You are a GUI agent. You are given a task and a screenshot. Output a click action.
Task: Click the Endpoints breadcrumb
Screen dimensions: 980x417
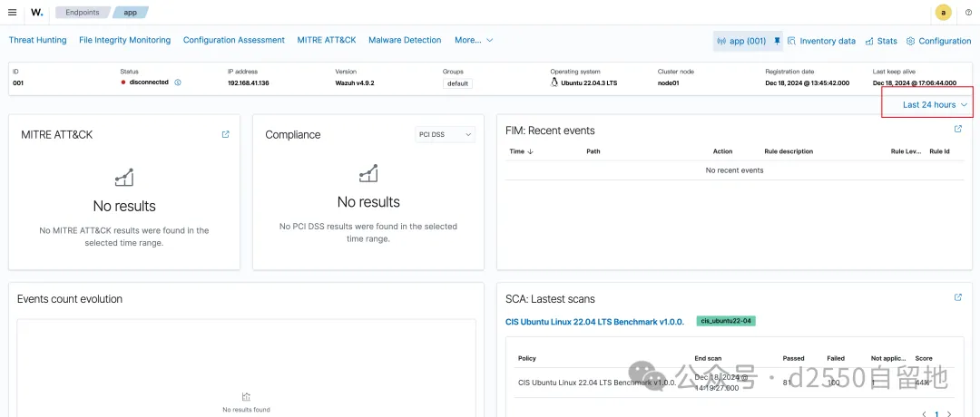[x=82, y=13]
